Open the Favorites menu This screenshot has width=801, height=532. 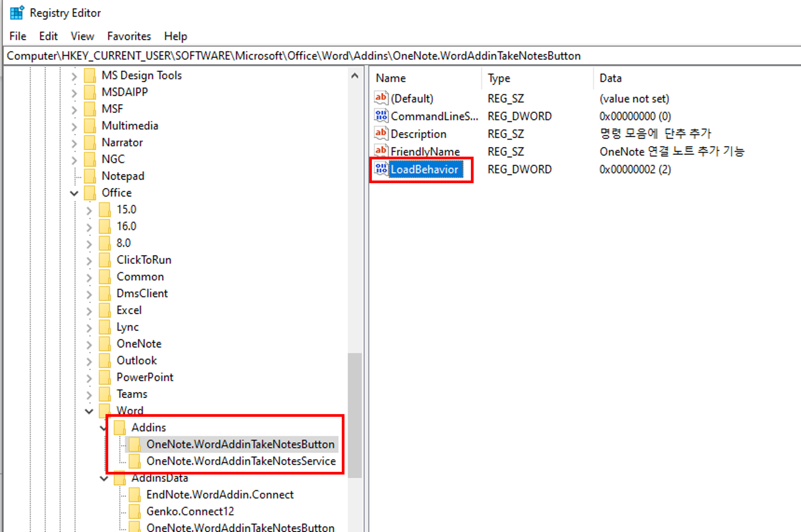pos(129,36)
